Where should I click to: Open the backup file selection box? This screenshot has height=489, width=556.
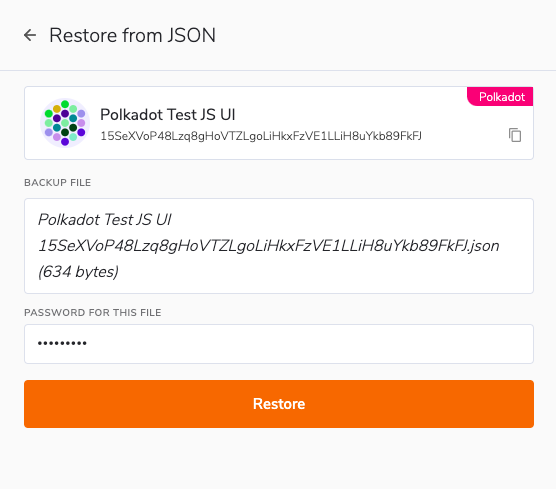[x=279, y=246]
